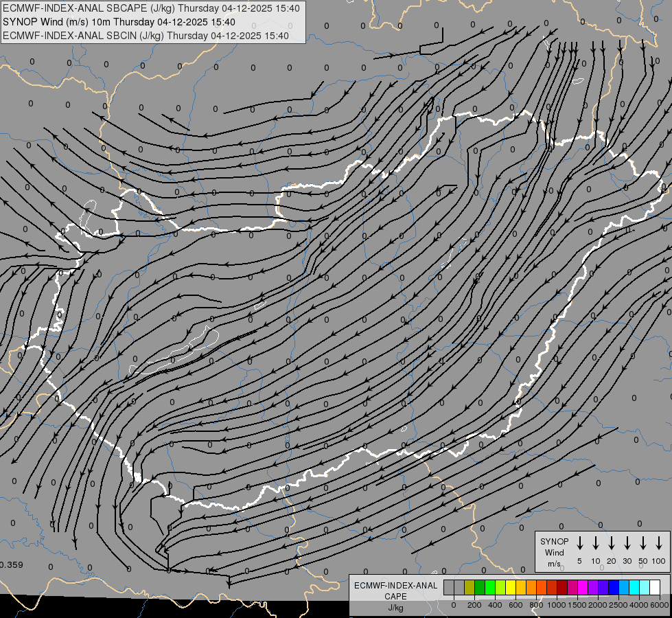Click the wind arrow above the 100 m/s label

click(659, 543)
